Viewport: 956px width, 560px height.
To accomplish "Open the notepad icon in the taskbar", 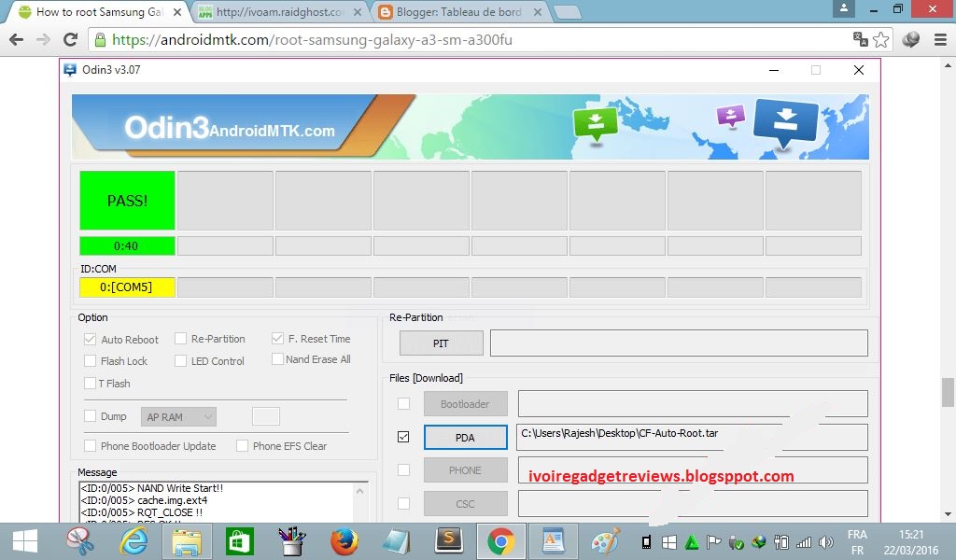I will [x=396, y=541].
